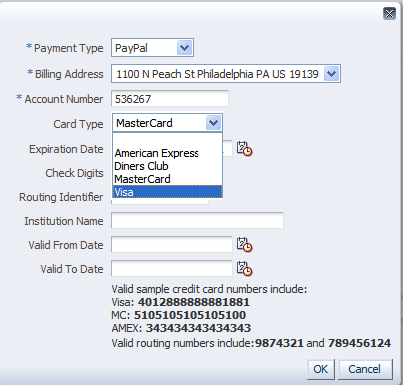Open the Valid From Date calendar picker

(244, 244)
